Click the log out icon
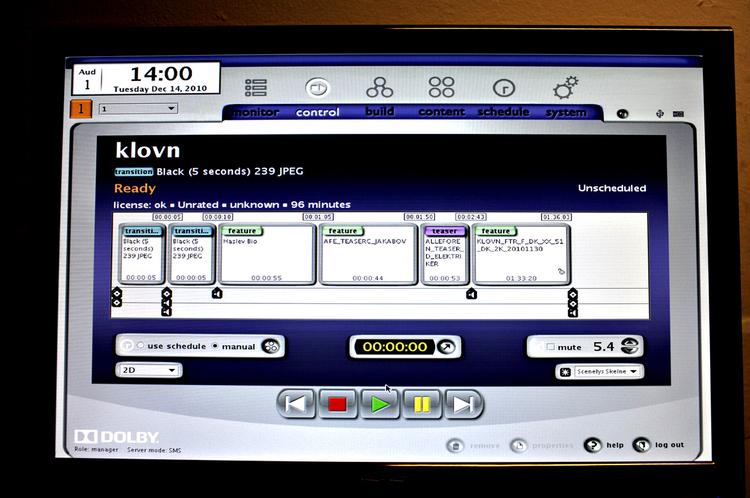Image resolution: width=750 pixels, height=498 pixels. tap(641, 445)
